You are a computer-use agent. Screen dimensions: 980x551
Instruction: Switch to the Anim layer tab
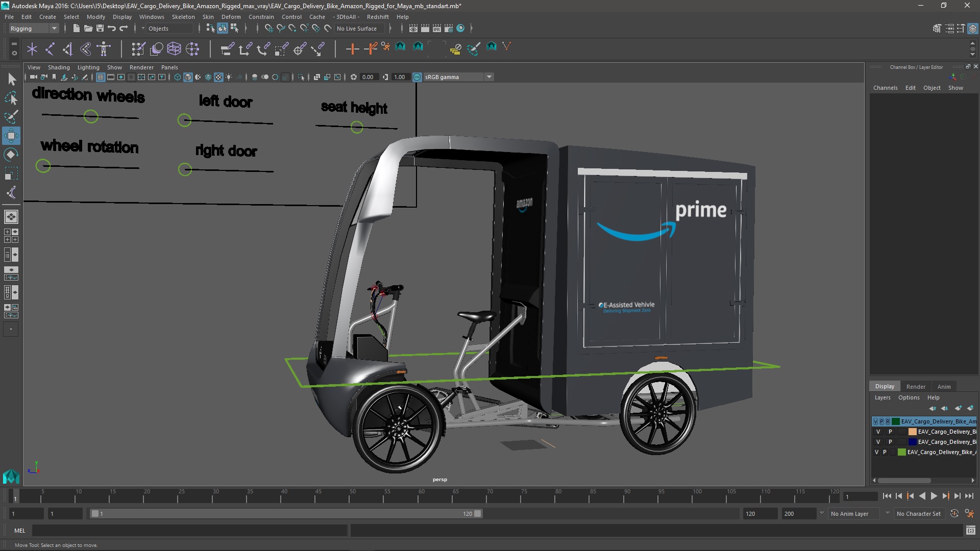(944, 387)
